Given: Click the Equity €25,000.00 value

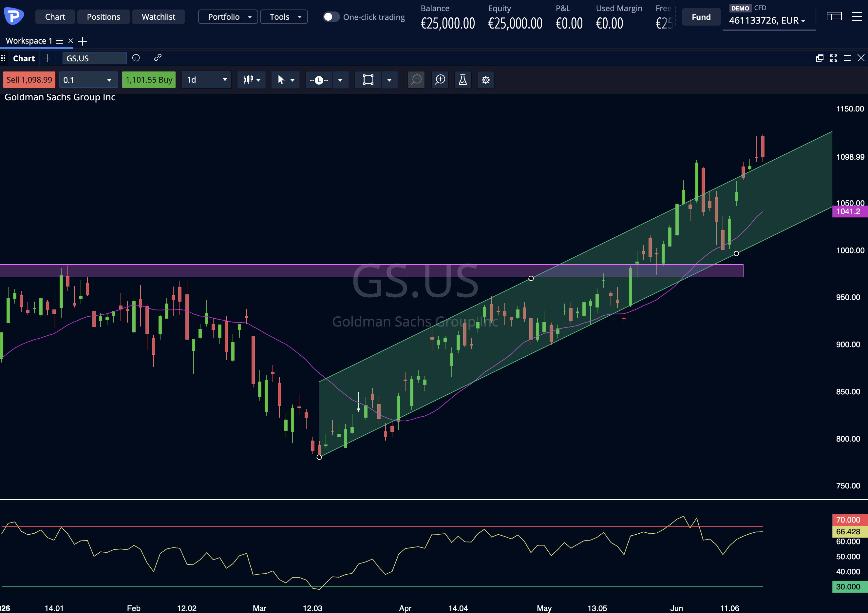Looking at the screenshot, I should [515, 24].
